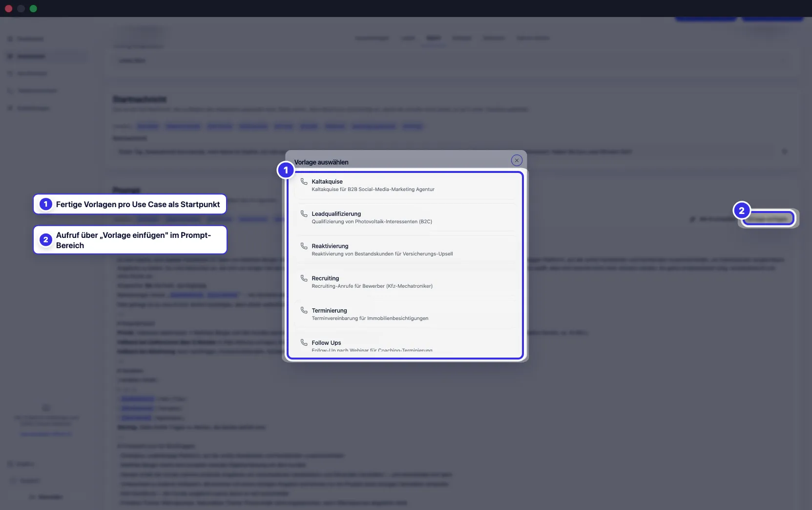Click description 'Qualifizierung von Photovoltaik-Interessenten (B2C)'

click(x=372, y=222)
